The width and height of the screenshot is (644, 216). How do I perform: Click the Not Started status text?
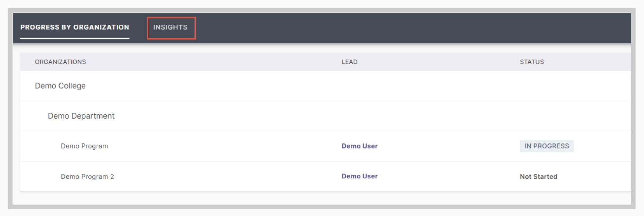point(538,177)
